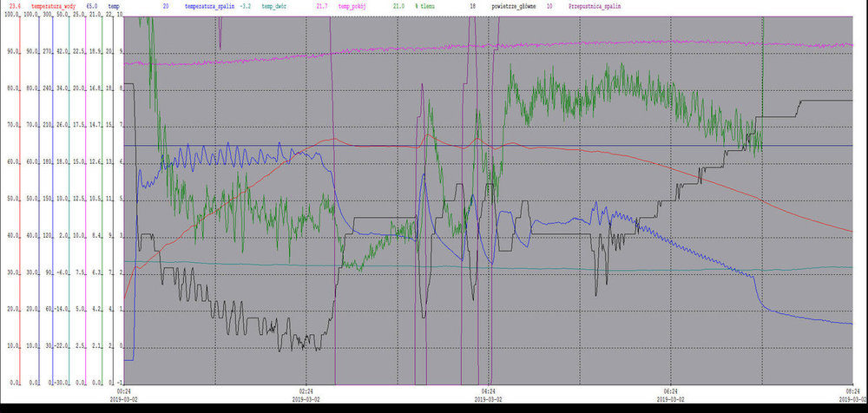Select the 04:24 time axis marker
Screen dimensions: 868x413
tap(488, 390)
